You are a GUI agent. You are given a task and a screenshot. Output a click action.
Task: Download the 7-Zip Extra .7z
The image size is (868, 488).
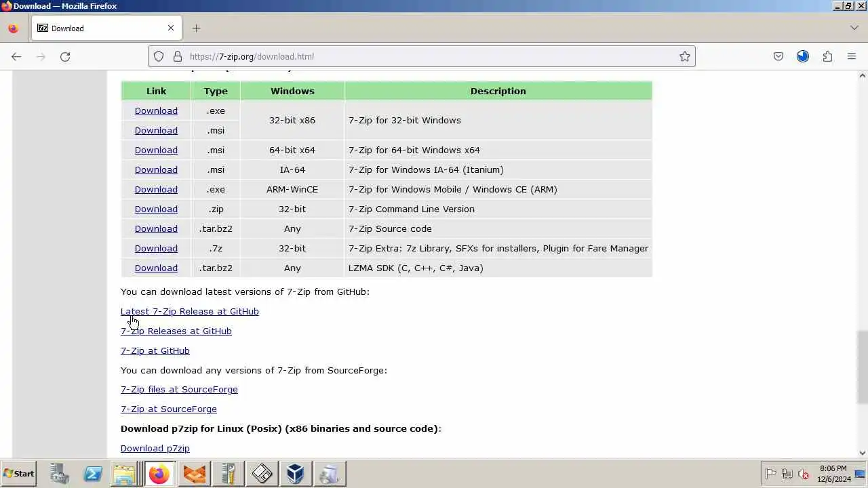[x=156, y=249]
